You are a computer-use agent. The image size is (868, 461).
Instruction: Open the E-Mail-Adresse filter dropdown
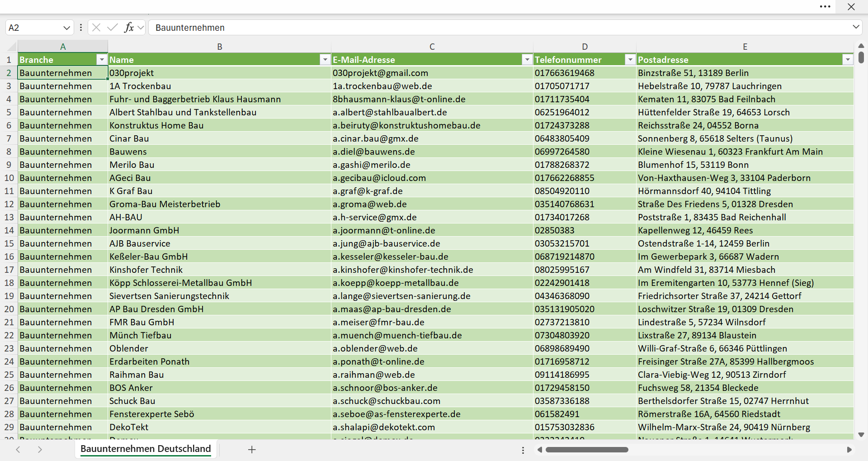point(527,60)
